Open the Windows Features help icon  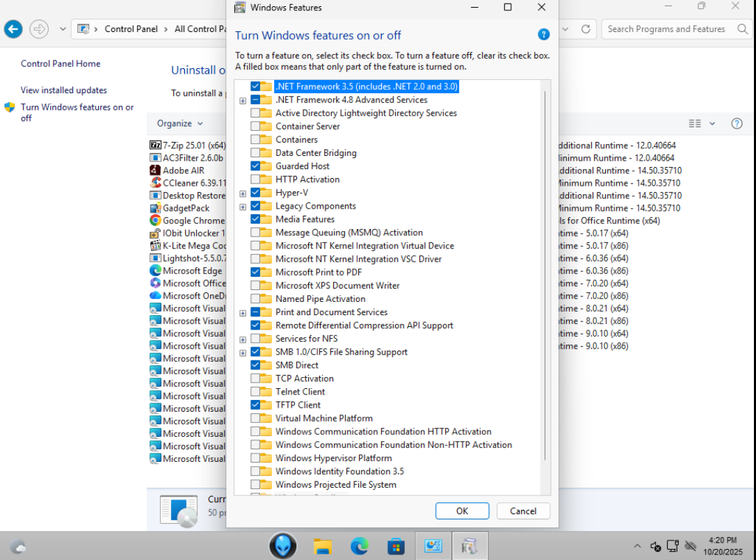click(543, 35)
